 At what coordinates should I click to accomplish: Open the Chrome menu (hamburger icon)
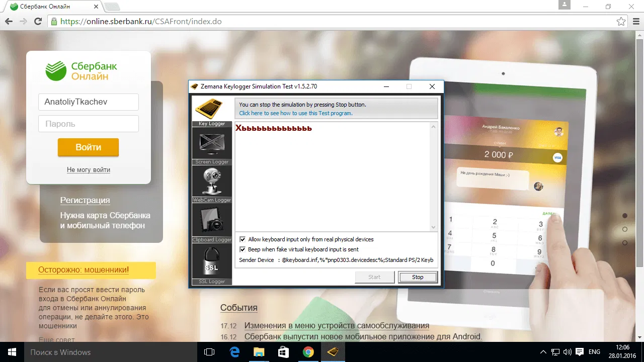(635, 22)
